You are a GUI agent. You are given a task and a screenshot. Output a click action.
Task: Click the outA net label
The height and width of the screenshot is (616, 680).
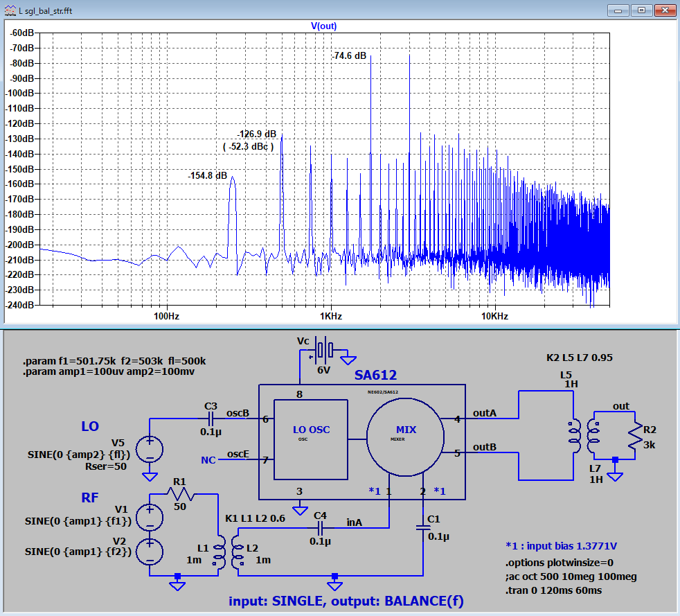(485, 413)
